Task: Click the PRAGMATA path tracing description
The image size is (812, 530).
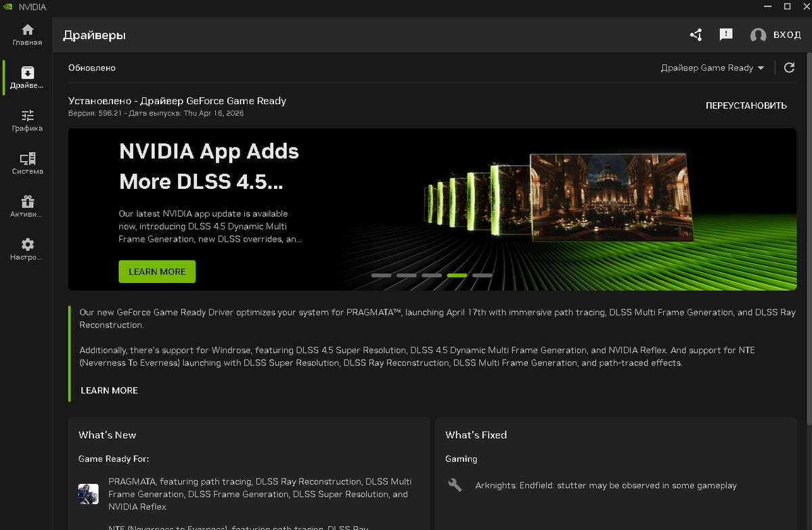Action: (x=261, y=494)
